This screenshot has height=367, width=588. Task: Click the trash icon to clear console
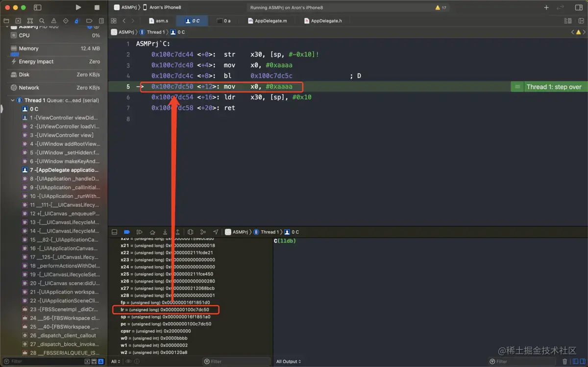click(x=564, y=362)
